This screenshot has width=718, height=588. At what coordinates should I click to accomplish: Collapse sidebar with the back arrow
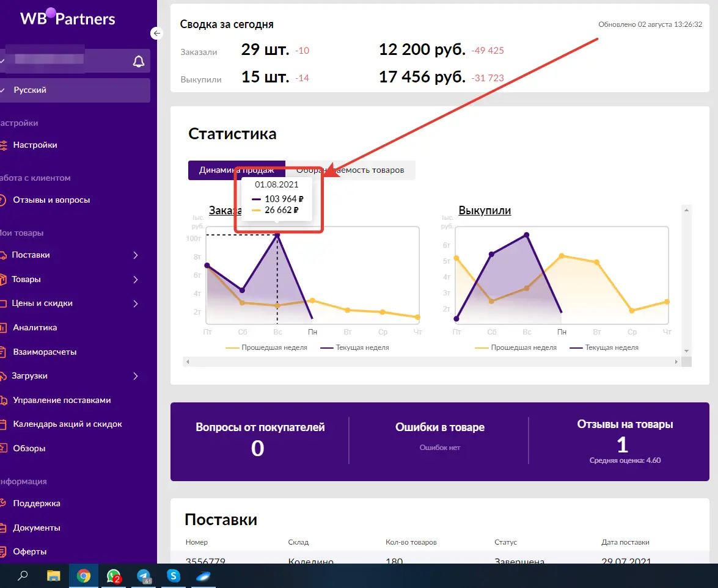(157, 34)
